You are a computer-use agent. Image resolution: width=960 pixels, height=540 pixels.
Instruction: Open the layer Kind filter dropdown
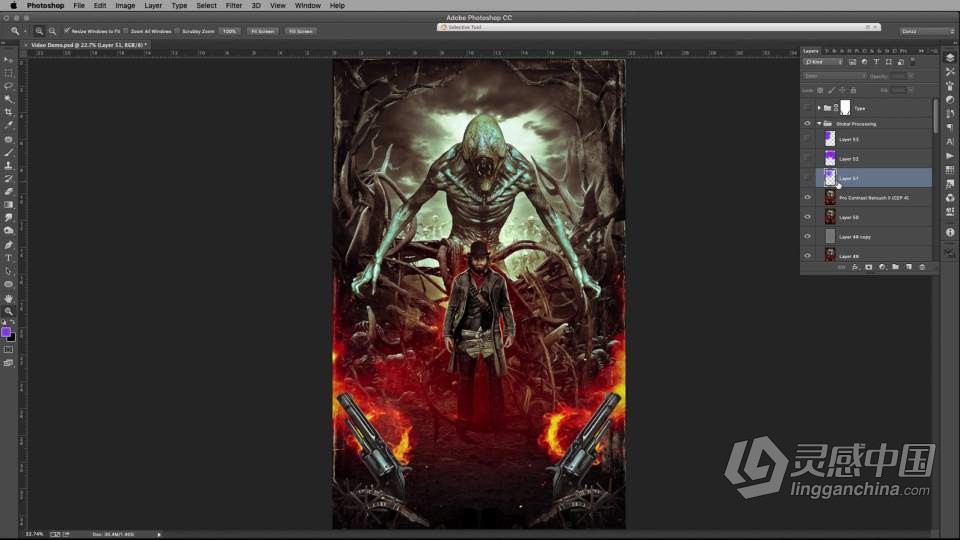tap(823, 62)
